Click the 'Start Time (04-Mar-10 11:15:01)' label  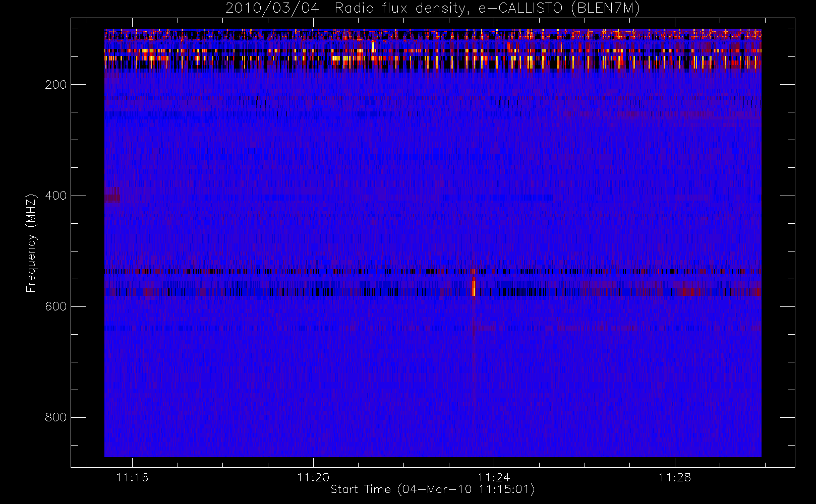coord(432,489)
